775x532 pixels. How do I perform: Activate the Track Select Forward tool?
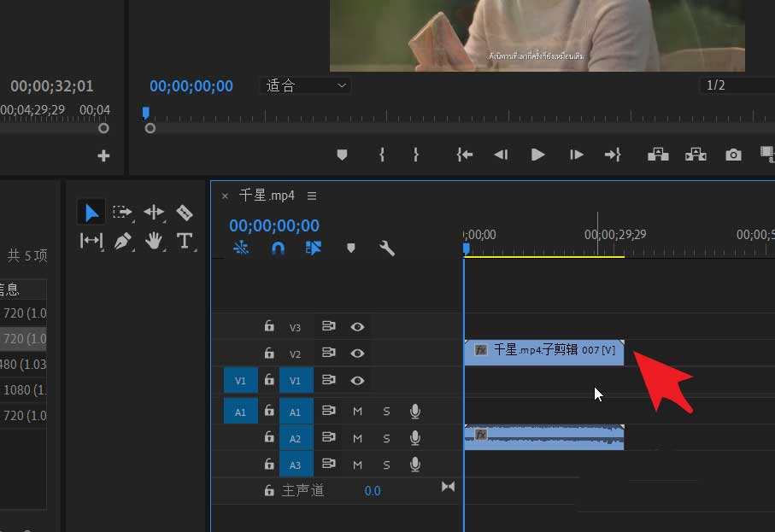point(122,212)
